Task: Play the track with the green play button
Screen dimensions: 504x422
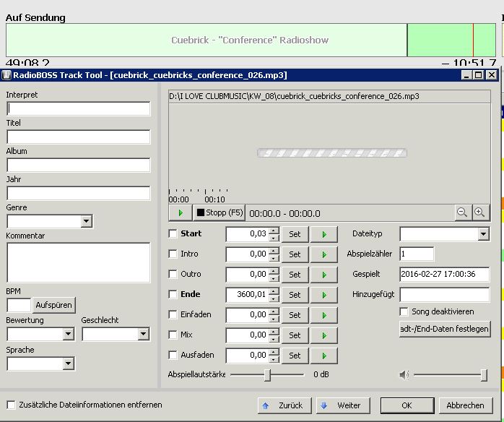Action: tap(181, 212)
